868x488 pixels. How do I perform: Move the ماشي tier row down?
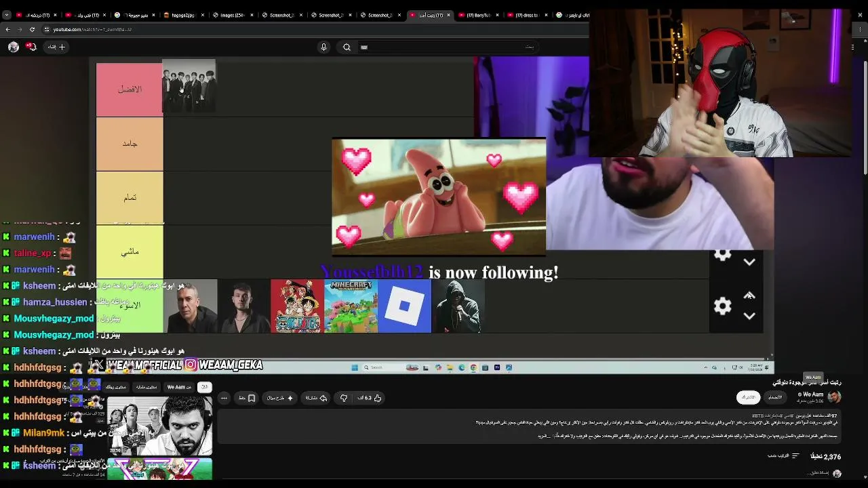coord(749,262)
